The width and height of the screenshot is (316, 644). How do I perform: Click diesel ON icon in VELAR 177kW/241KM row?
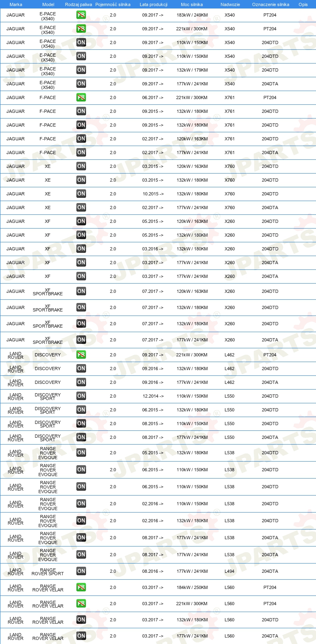pos(81,636)
